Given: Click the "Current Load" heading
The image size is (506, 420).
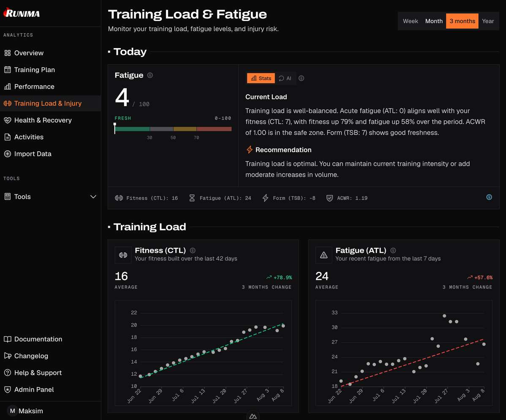Looking at the screenshot, I should [x=266, y=97].
